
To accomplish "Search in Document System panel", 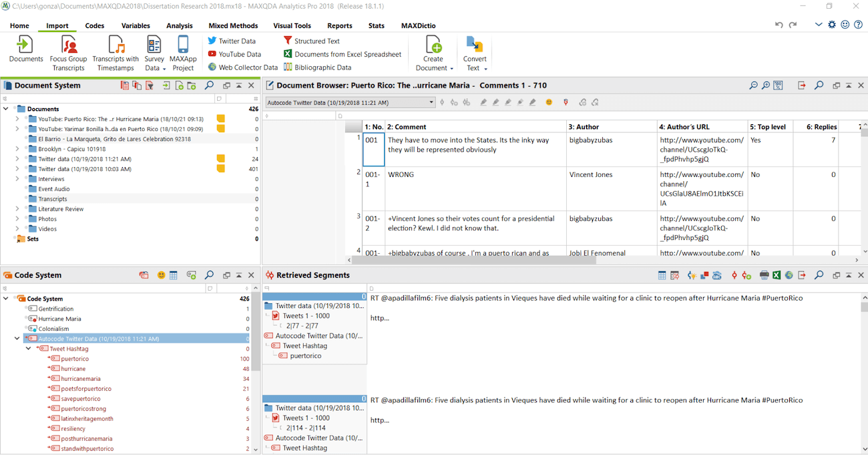I will 209,86.
